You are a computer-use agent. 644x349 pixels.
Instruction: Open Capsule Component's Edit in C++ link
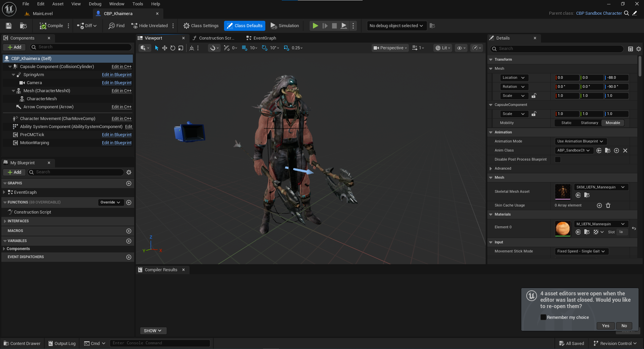(121, 67)
